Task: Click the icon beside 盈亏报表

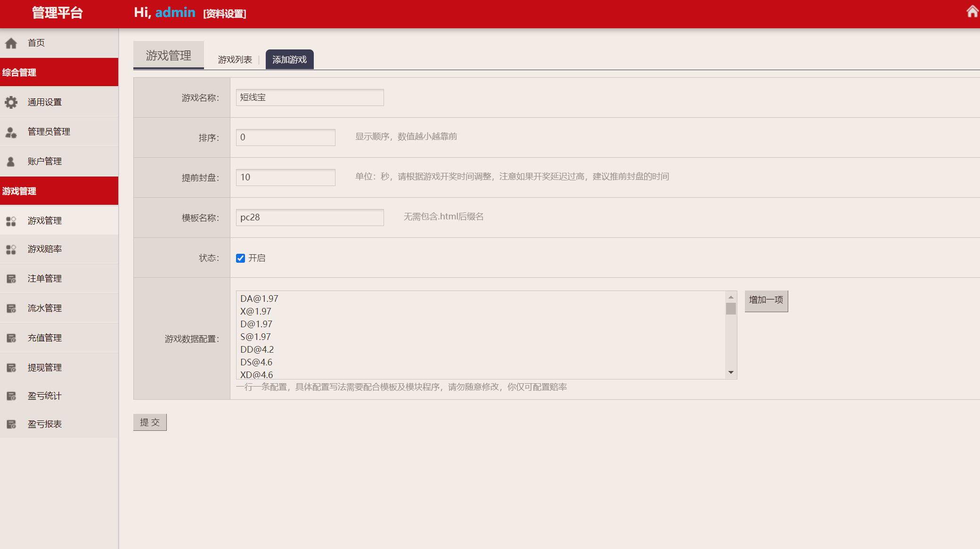Action: 11,425
